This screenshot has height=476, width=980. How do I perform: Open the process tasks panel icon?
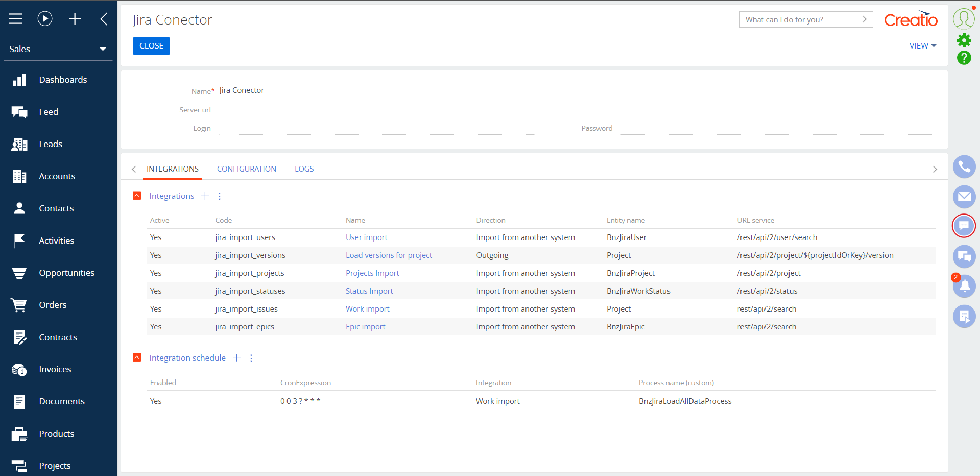964,317
